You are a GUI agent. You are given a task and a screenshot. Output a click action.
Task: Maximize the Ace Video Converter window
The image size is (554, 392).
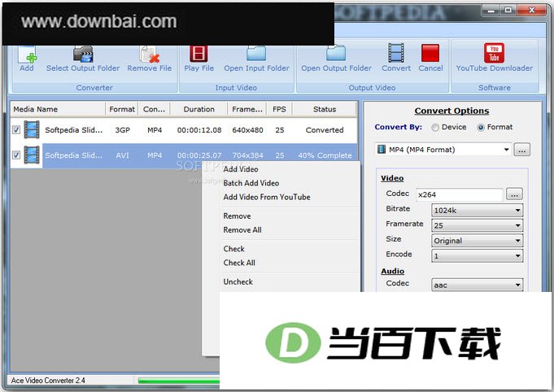508,11
